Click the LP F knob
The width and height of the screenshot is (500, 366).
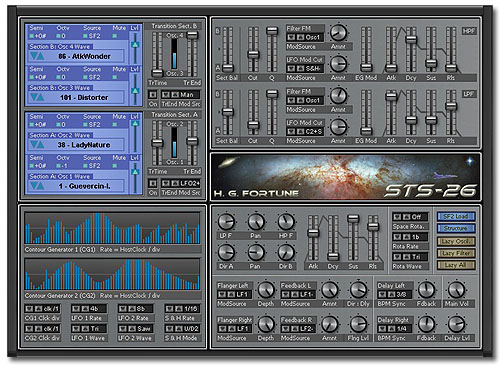tap(226, 222)
